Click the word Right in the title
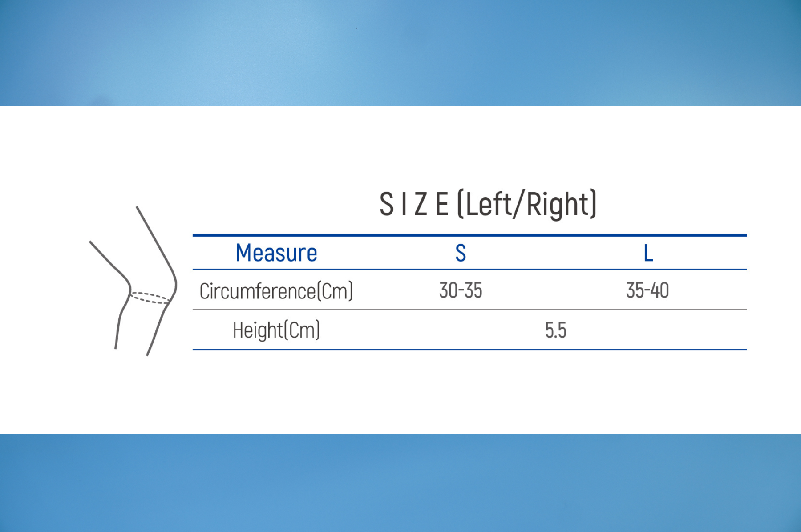The image size is (801, 532). coord(558,206)
